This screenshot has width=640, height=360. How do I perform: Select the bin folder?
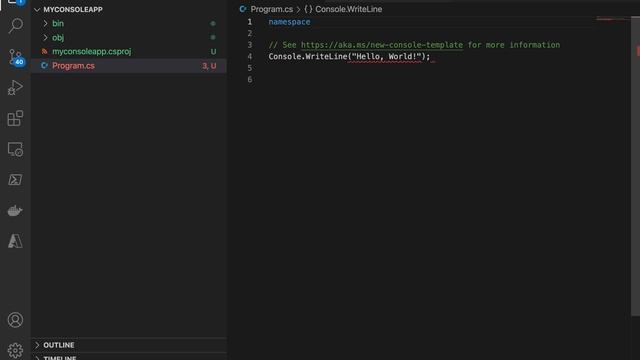[x=58, y=24]
